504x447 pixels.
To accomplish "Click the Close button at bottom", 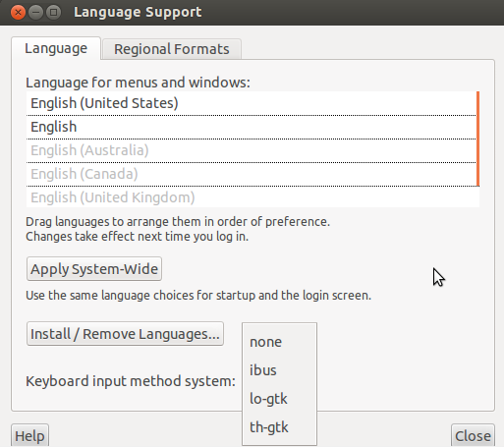I will [x=473, y=436].
